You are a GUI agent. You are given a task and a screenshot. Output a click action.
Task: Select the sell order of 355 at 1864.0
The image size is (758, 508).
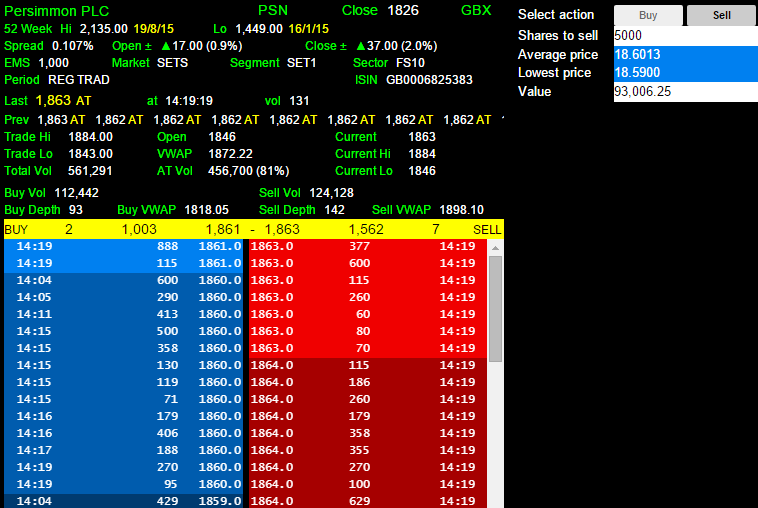click(368, 450)
